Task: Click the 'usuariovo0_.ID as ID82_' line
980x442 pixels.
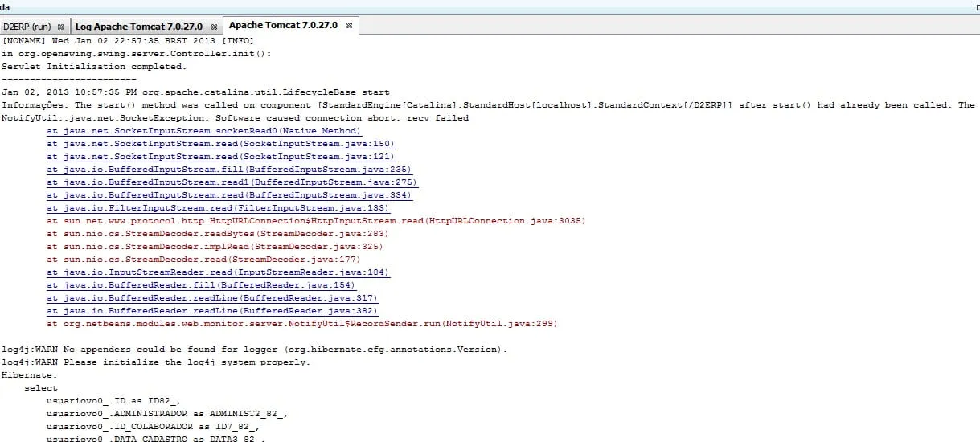Action: [x=113, y=401]
